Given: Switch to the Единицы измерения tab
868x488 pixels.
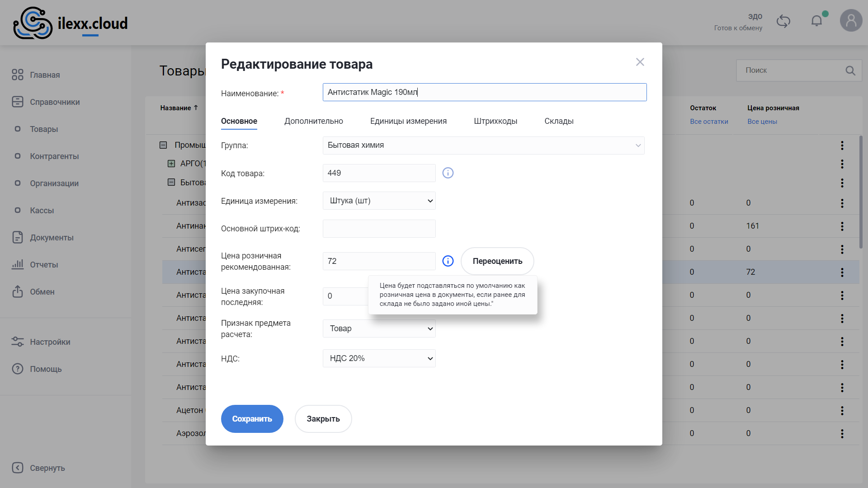Looking at the screenshot, I should click(x=408, y=121).
